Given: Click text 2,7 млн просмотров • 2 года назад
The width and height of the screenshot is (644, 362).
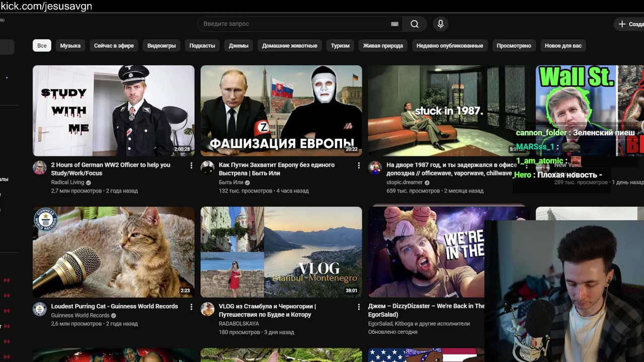Looking at the screenshot, I should tap(94, 191).
